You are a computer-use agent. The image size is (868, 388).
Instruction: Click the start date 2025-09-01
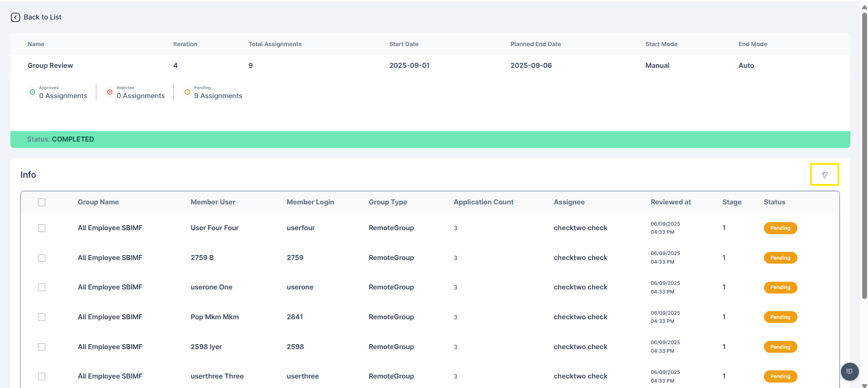pyautogui.click(x=410, y=66)
